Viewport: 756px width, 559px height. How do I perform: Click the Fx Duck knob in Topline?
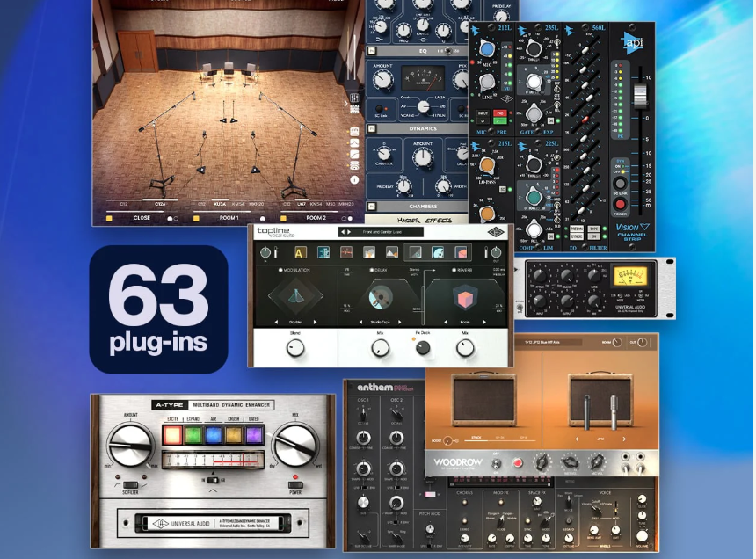tap(423, 347)
